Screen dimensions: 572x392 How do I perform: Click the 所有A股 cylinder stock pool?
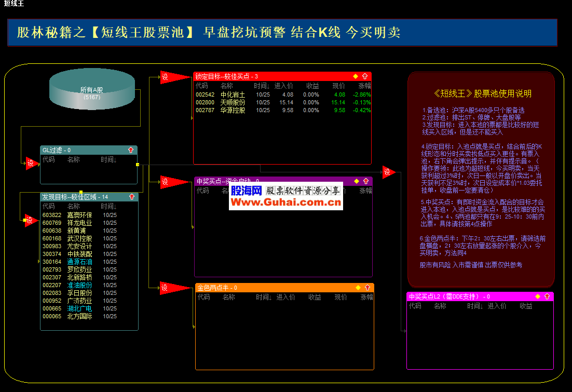tap(91, 92)
